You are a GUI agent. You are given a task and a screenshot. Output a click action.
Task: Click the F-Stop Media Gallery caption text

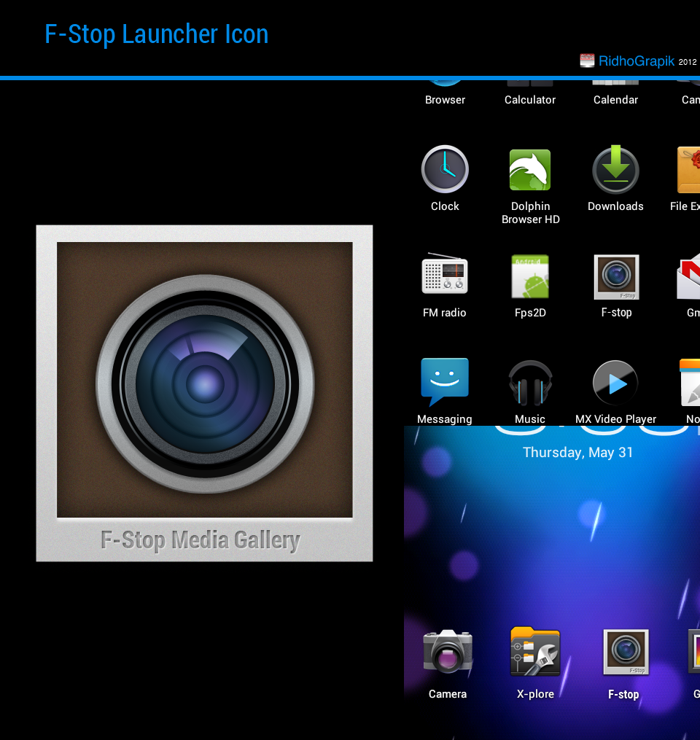tap(200, 540)
